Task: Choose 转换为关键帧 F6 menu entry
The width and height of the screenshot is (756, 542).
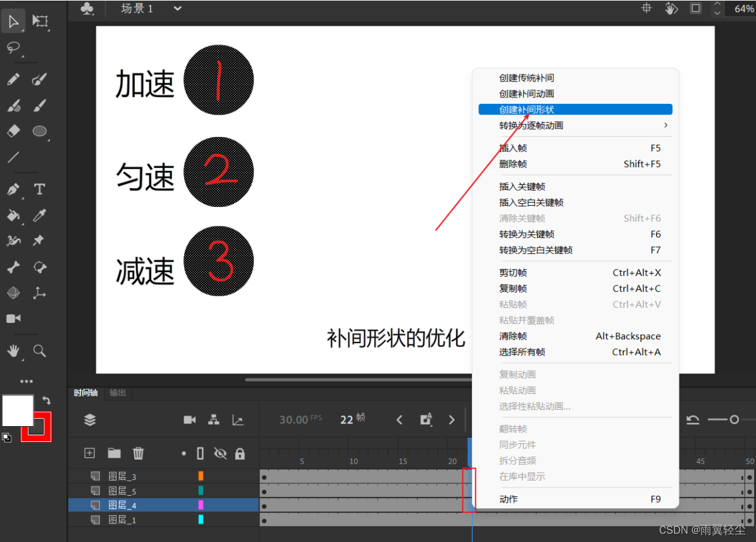Action: point(575,234)
